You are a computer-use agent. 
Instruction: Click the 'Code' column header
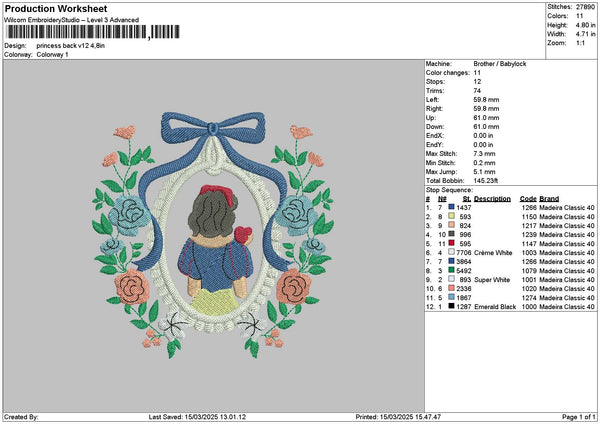pyautogui.click(x=528, y=199)
